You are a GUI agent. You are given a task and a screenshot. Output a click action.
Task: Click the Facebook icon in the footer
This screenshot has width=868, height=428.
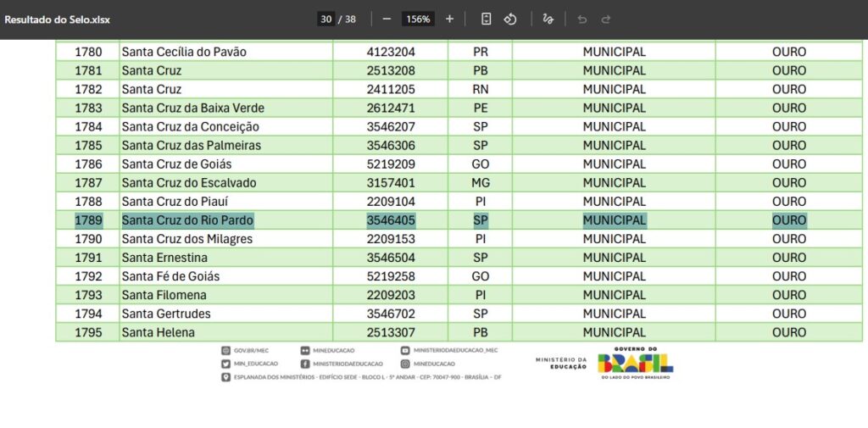pos(305,364)
